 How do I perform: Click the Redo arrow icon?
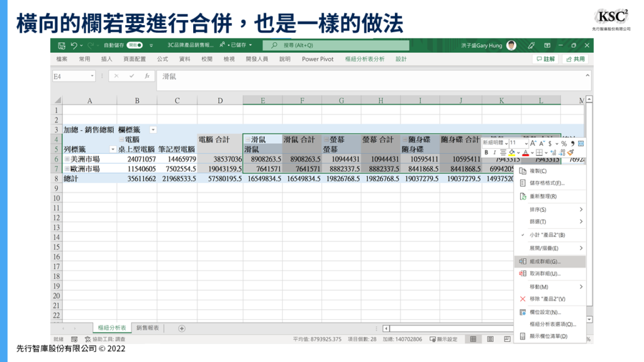91,45
